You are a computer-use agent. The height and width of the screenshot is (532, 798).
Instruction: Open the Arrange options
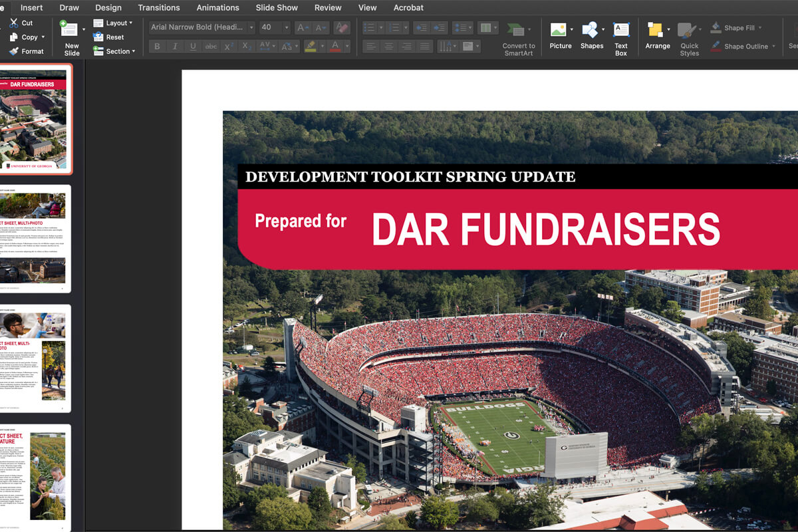[x=657, y=35]
